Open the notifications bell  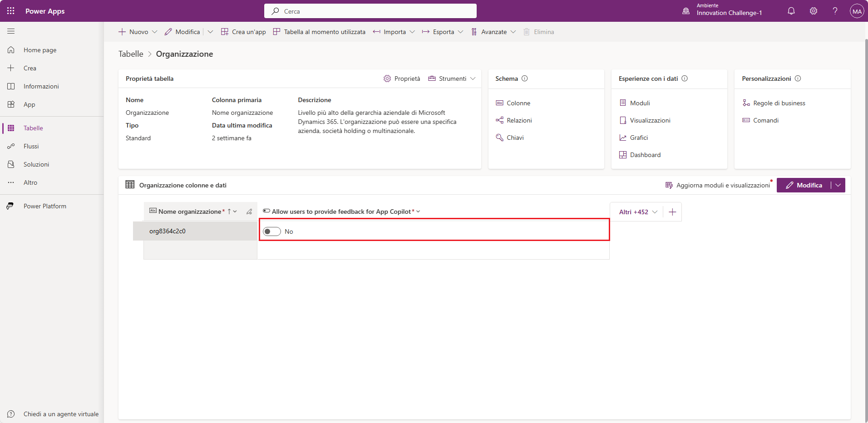point(791,11)
